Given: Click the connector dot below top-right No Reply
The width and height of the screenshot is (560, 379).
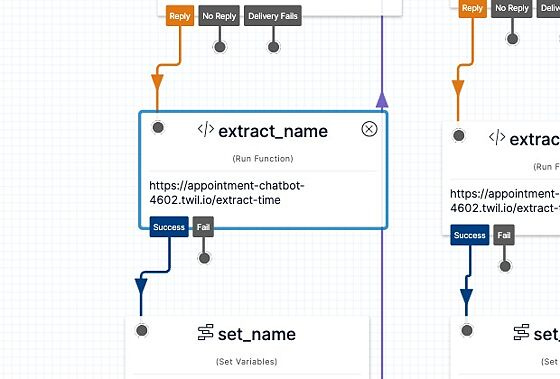Looking at the screenshot, I should [x=512, y=39].
